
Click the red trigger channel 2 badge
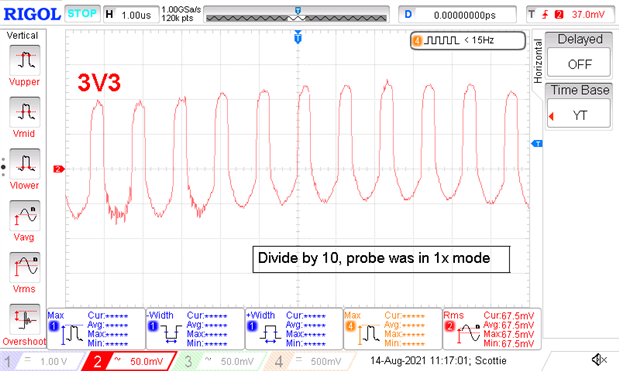pos(559,15)
